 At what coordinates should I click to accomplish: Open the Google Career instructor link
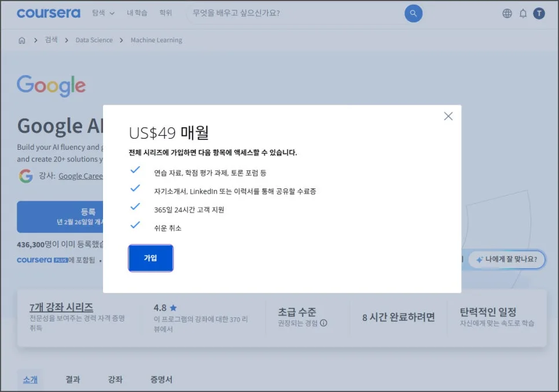point(80,176)
